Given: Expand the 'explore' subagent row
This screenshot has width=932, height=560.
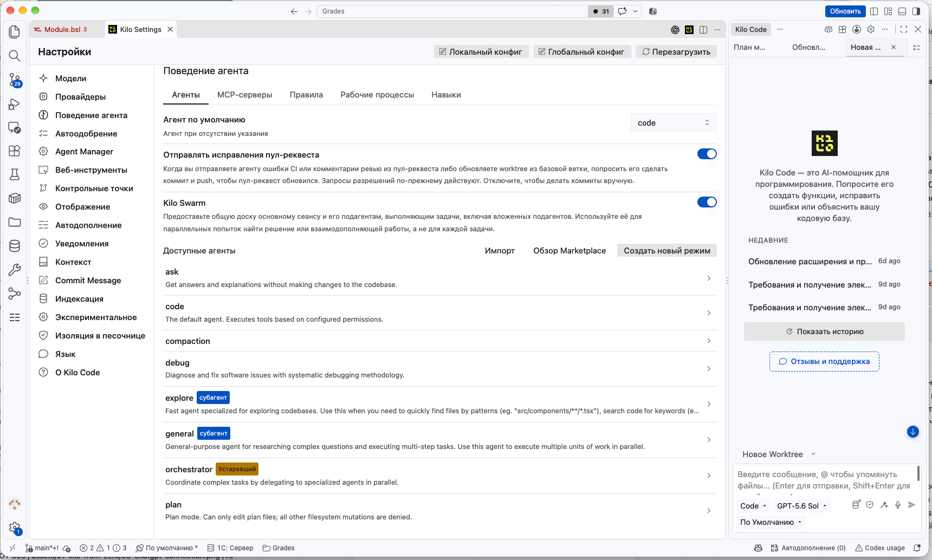Looking at the screenshot, I should click(439, 404).
